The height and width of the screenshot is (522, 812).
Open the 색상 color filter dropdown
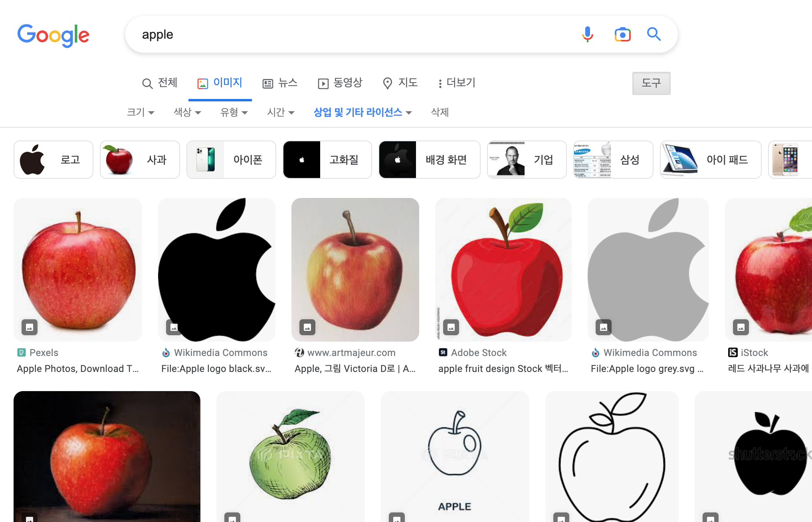point(187,112)
